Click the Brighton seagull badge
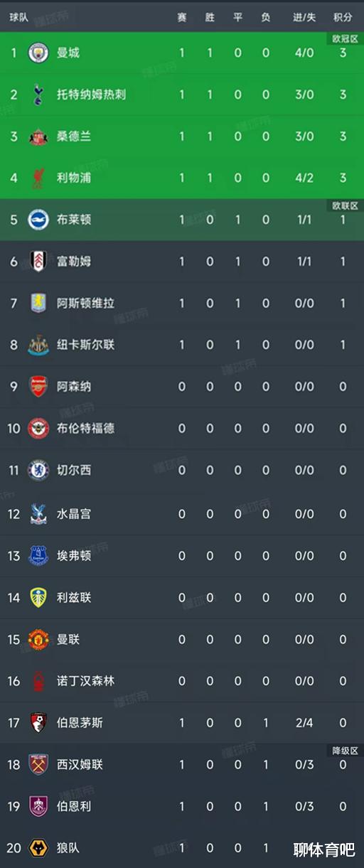The height and width of the screenshot is (868, 364). 38,220
